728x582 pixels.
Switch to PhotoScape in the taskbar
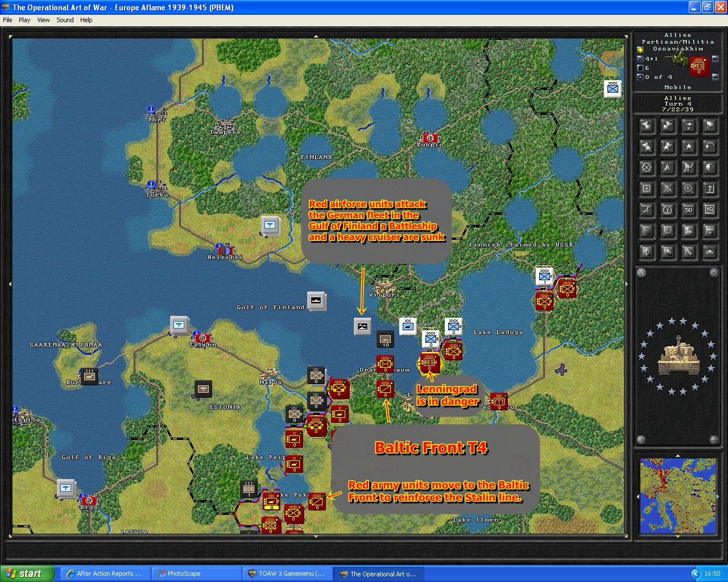196,573
